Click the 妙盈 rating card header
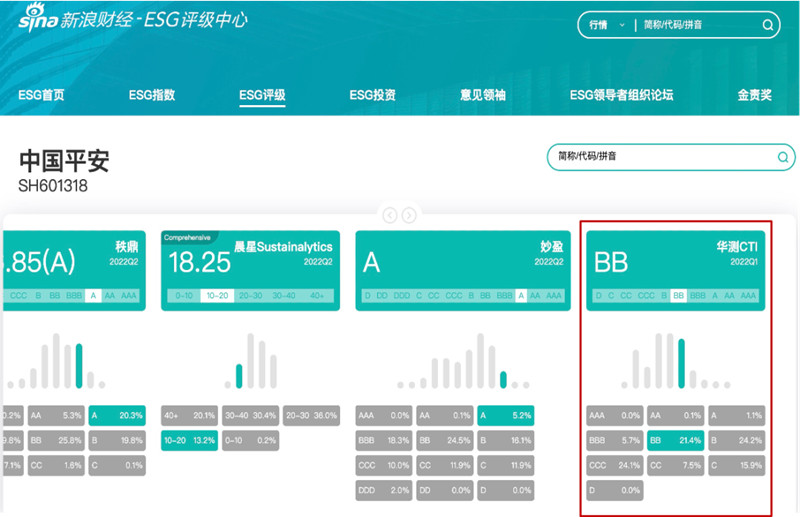Screen dimensions: 800x517 click(463, 270)
